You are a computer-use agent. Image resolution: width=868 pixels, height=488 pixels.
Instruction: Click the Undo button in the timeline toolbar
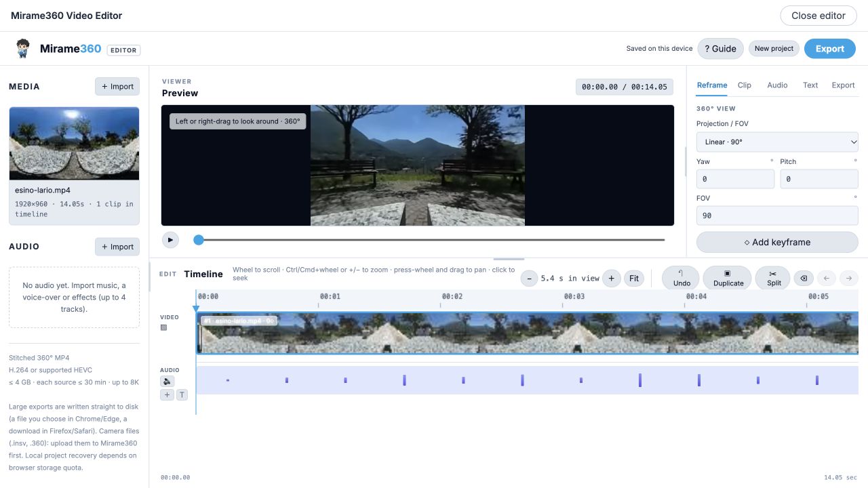coord(682,278)
